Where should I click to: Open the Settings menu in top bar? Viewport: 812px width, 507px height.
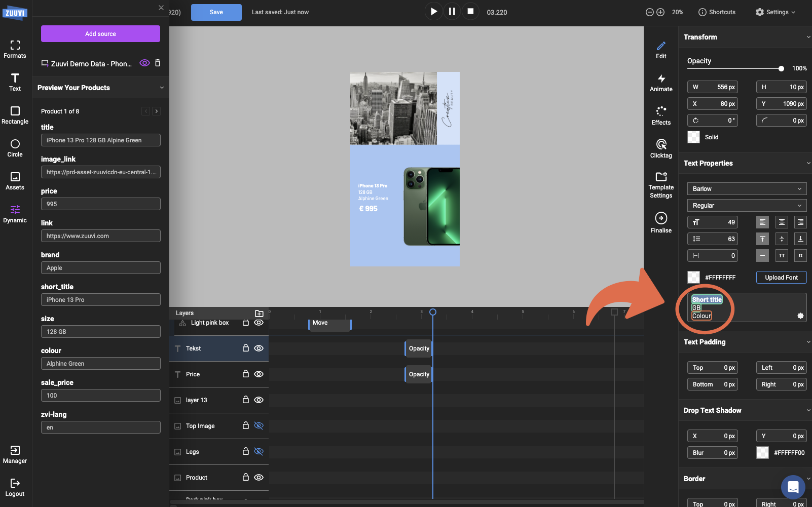pos(774,12)
